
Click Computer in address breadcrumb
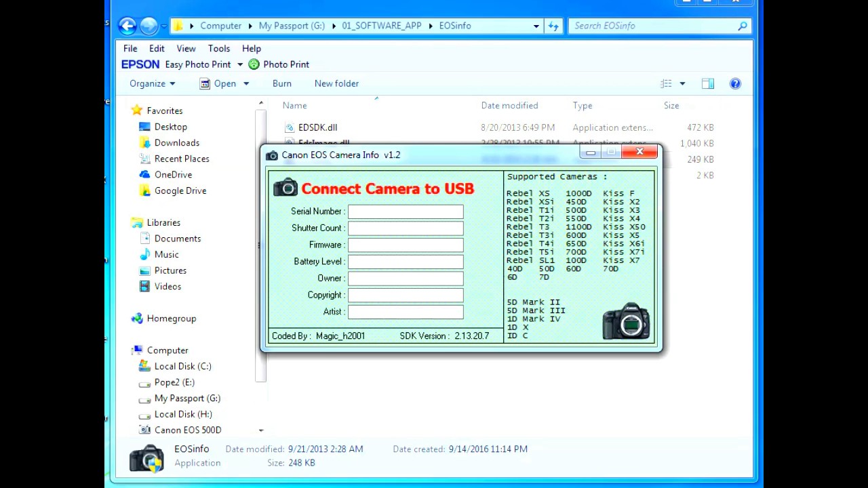[221, 26]
